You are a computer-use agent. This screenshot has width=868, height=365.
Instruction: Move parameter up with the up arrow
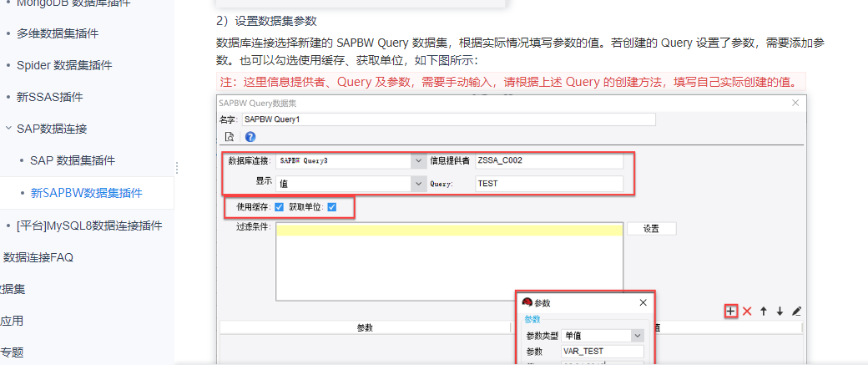[x=764, y=312]
